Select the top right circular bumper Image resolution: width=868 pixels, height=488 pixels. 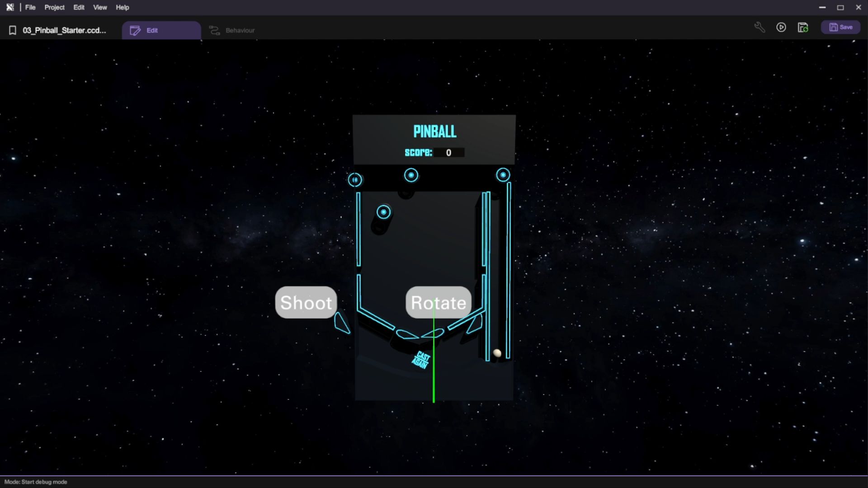(503, 175)
